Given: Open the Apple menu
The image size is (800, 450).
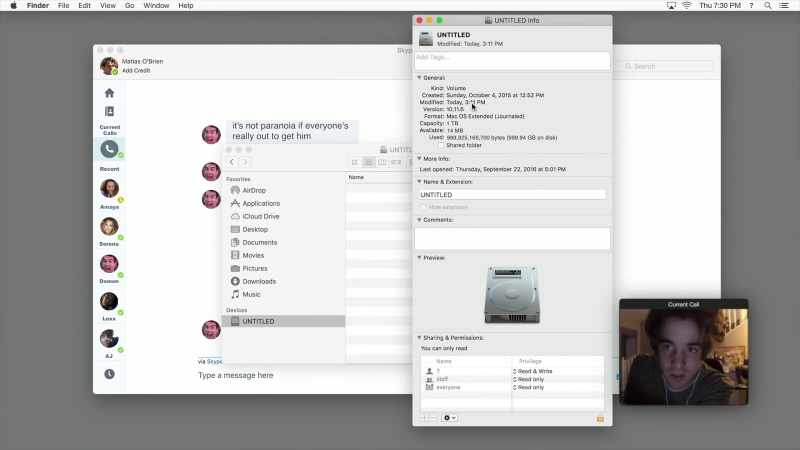Looking at the screenshot, I should click(13, 6).
